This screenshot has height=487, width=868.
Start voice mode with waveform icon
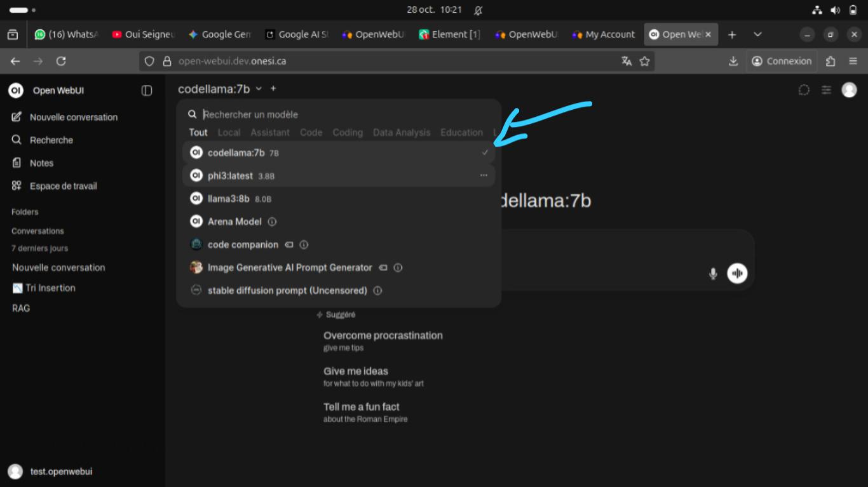point(737,274)
